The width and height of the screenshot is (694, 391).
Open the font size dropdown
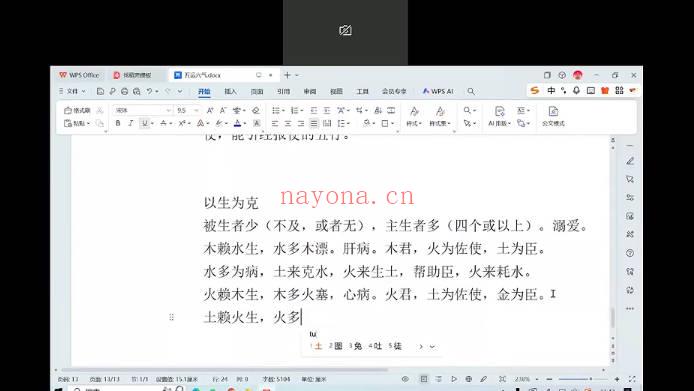point(196,110)
